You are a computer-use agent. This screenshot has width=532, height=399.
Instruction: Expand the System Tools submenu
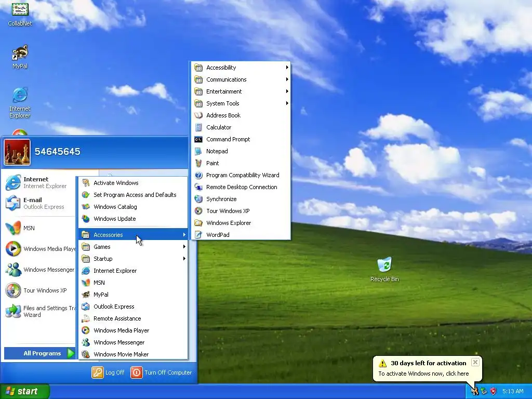point(241,103)
